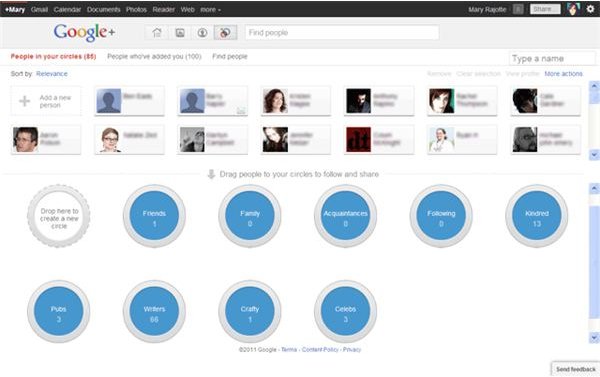Image resolution: width=600 pixels, height=377 pixels.
Task: Select person with red 'dt' logo avatar
Action: [x=379, y=140]
